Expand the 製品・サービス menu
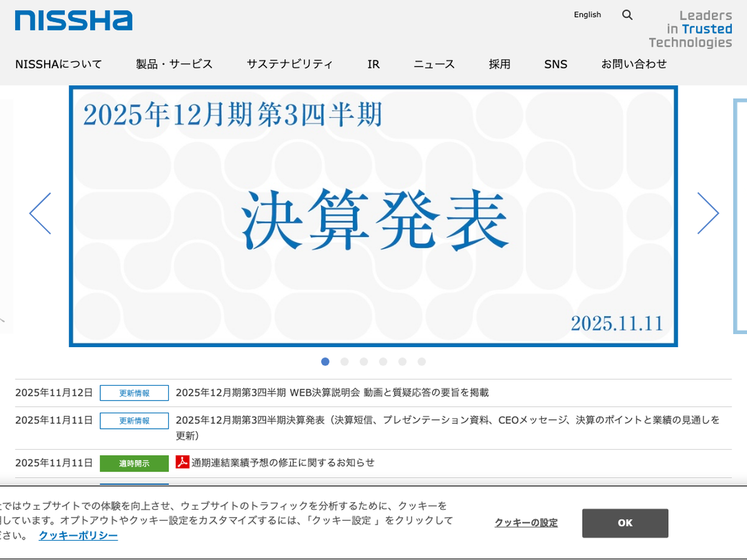747x560 pixels. [174, 64]
